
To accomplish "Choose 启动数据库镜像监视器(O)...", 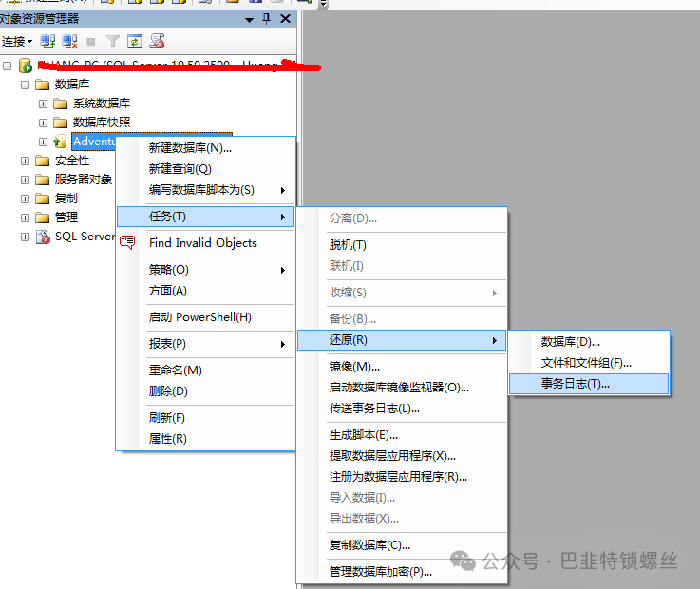I will (x=402, y=388).
